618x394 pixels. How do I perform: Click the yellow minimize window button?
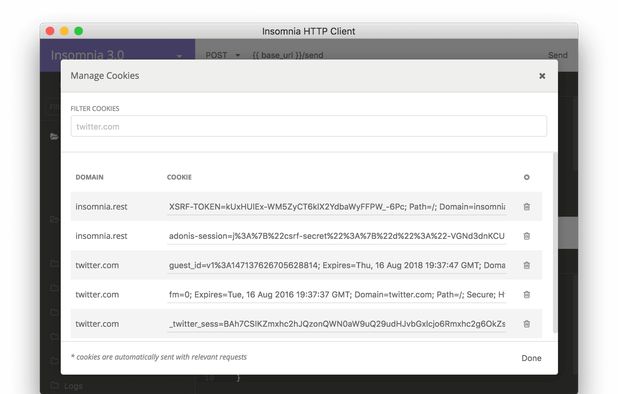[64, 31]
